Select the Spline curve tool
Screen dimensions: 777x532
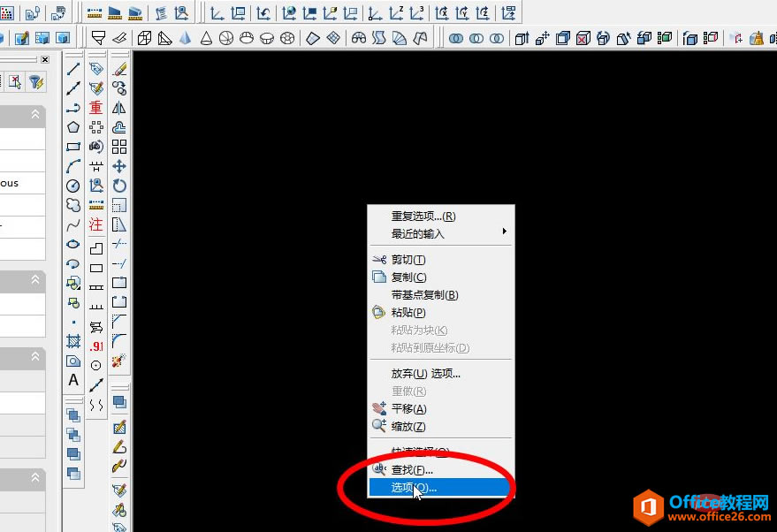coord(73,224)
